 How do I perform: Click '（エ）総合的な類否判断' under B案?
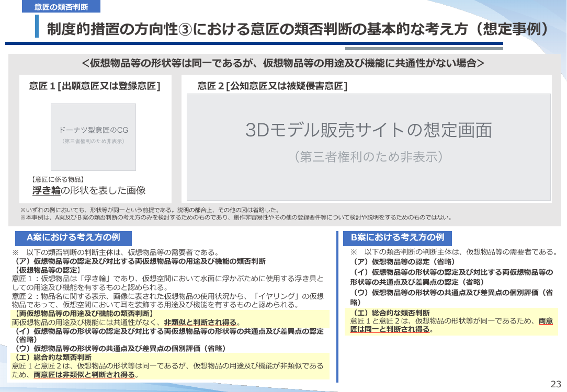(390, 313)
